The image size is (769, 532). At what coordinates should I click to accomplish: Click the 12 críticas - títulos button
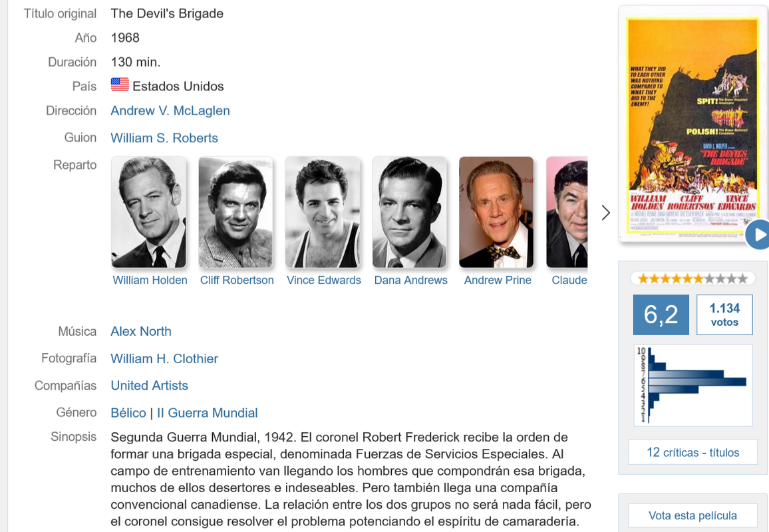(x=693, y=452)
